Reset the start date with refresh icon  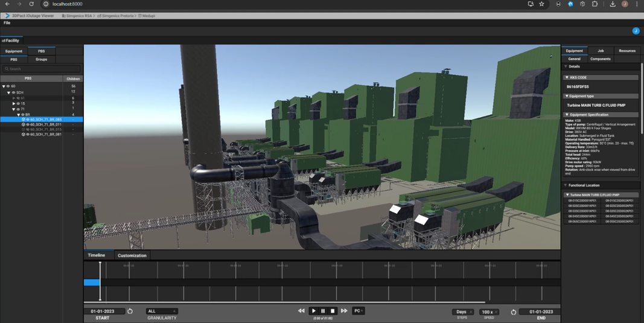[x=130, y=312]
